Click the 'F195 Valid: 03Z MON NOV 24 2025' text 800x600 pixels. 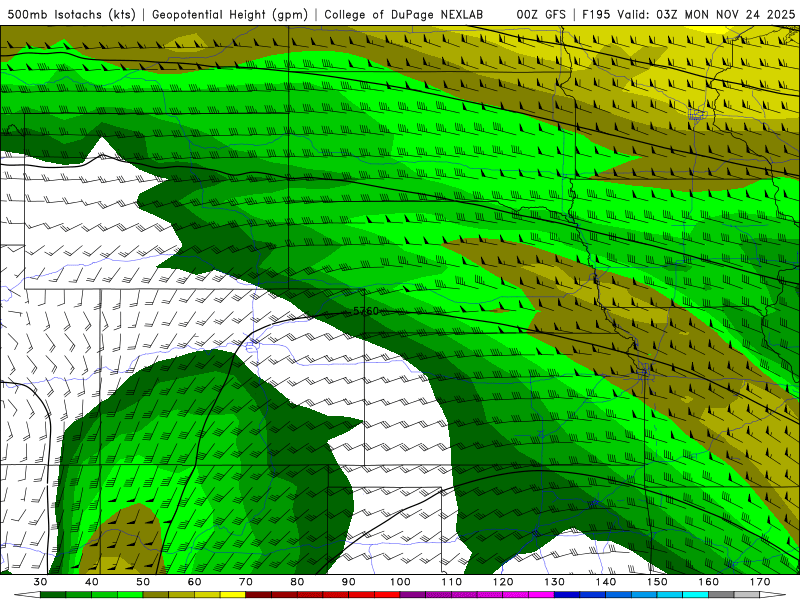click(688, 14)
